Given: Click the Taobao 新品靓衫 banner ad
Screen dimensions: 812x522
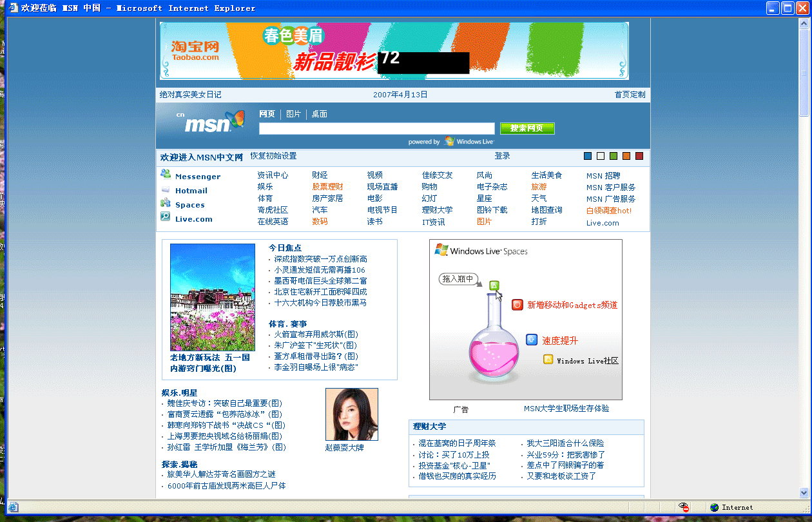Looking at the screenshot, I should tap(394, 51).
